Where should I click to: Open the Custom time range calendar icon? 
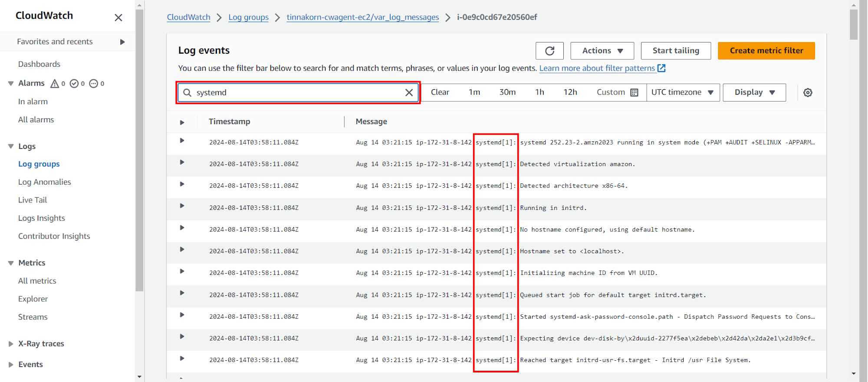point(634,92)
